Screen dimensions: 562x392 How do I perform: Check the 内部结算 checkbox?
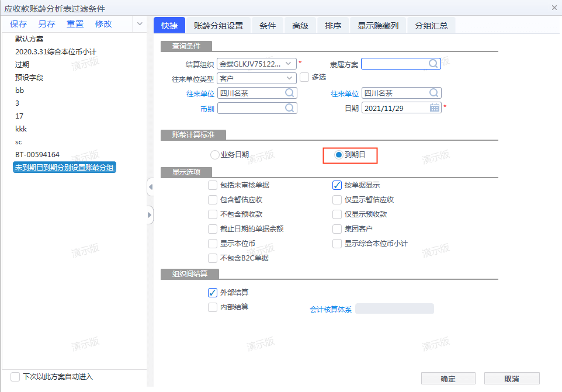[212, 307]
